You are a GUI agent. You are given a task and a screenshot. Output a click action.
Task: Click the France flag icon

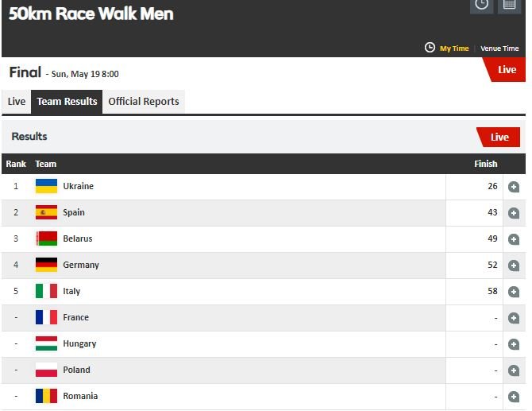(x=46, y=317)
